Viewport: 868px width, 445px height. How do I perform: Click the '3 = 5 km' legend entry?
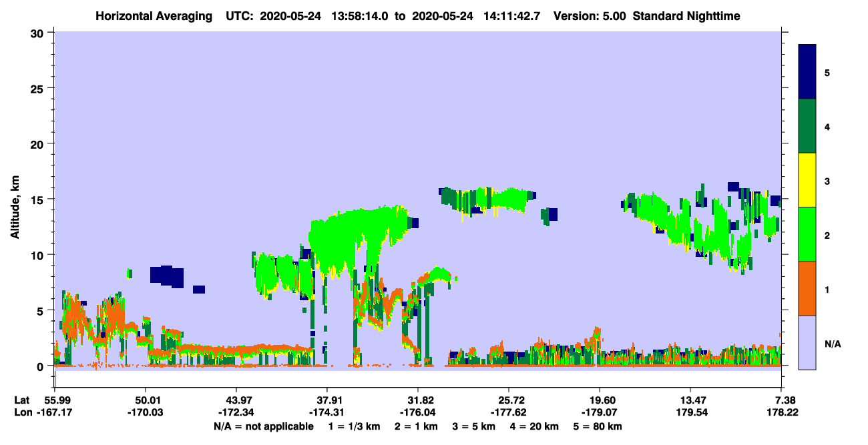[x=474, y=426]
